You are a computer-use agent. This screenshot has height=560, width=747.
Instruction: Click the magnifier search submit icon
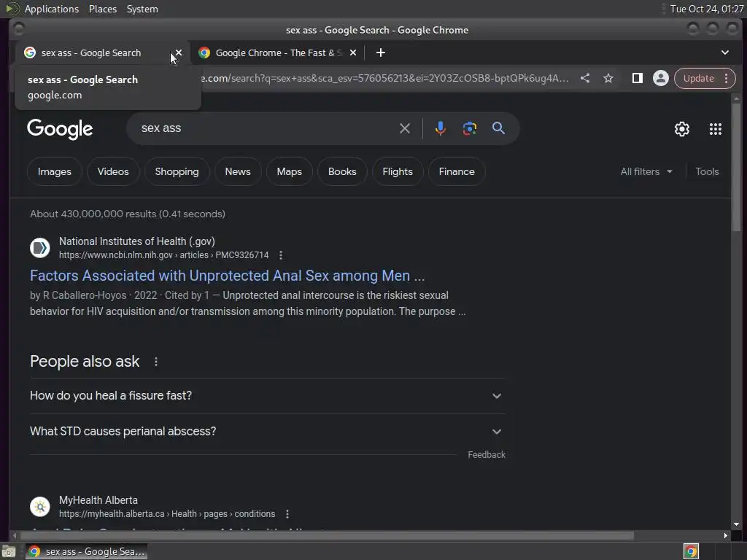498,128
